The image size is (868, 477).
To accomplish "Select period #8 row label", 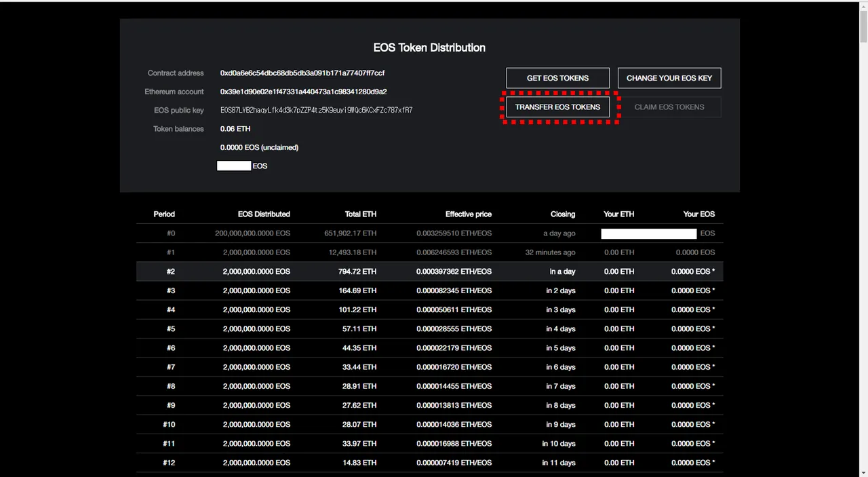I will pyautogui.click(x=171, y=386).
